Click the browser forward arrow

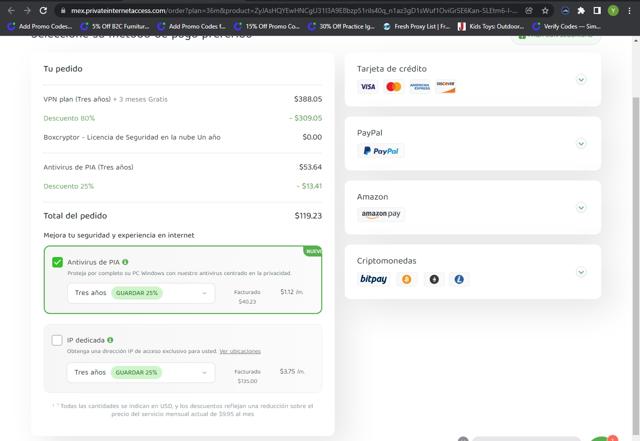pyautogui.click(x=27, y=11)
